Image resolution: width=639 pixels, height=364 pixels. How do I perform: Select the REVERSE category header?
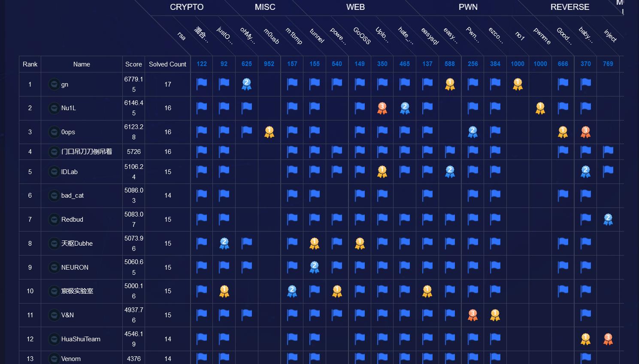pos(570,7)
